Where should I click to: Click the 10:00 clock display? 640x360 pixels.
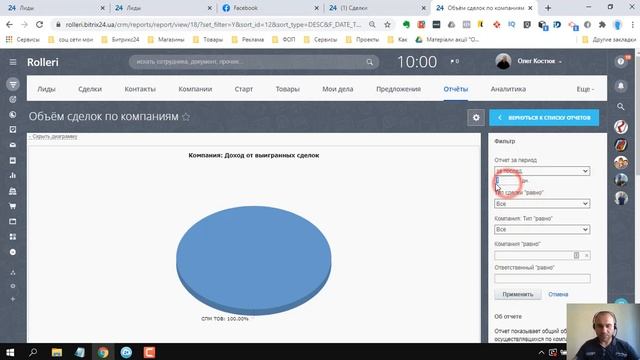pyautogui.click(x=417, y=62)
